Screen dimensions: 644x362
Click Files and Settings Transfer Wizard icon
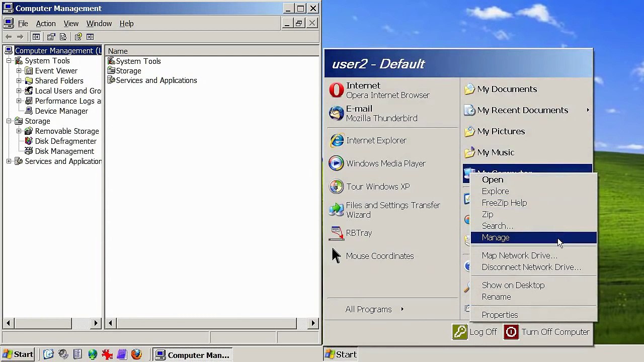(336, 210)
